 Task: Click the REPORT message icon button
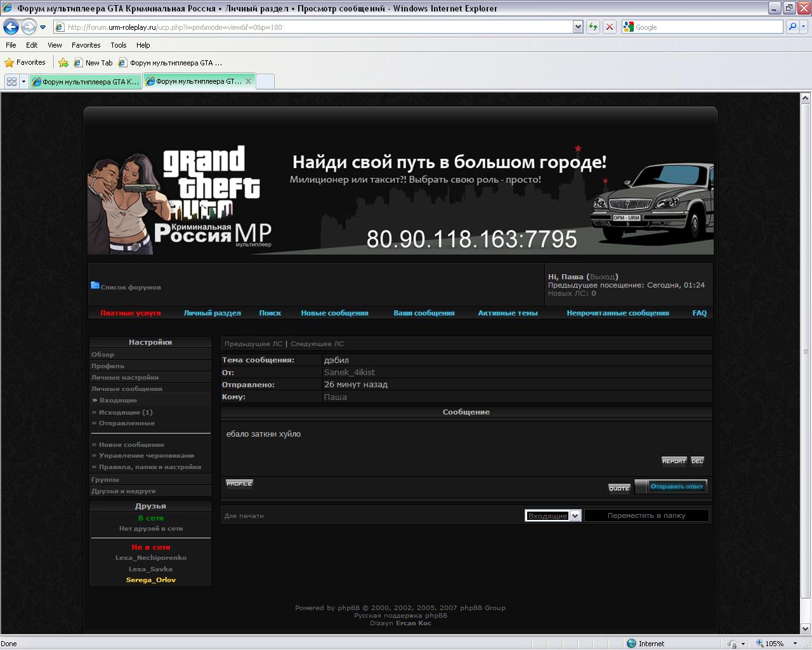click(674, 461)
